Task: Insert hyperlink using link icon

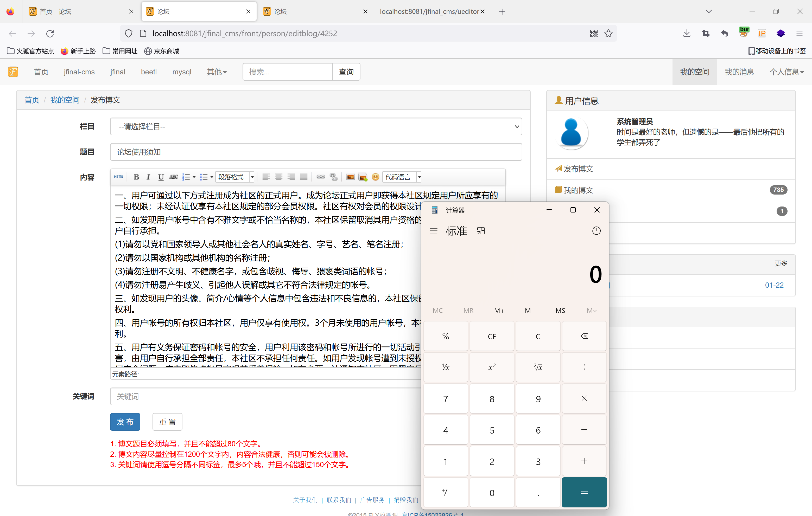Action: click(321, 177)
